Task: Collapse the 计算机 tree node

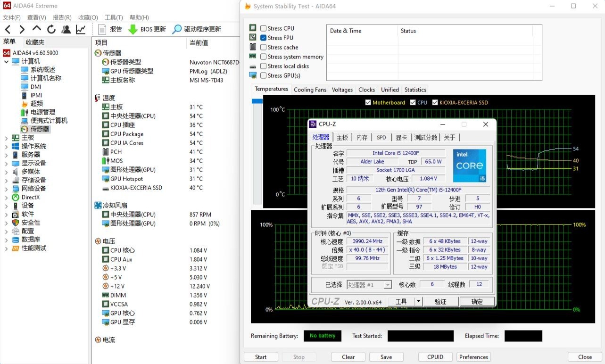Action: [6, 61]
